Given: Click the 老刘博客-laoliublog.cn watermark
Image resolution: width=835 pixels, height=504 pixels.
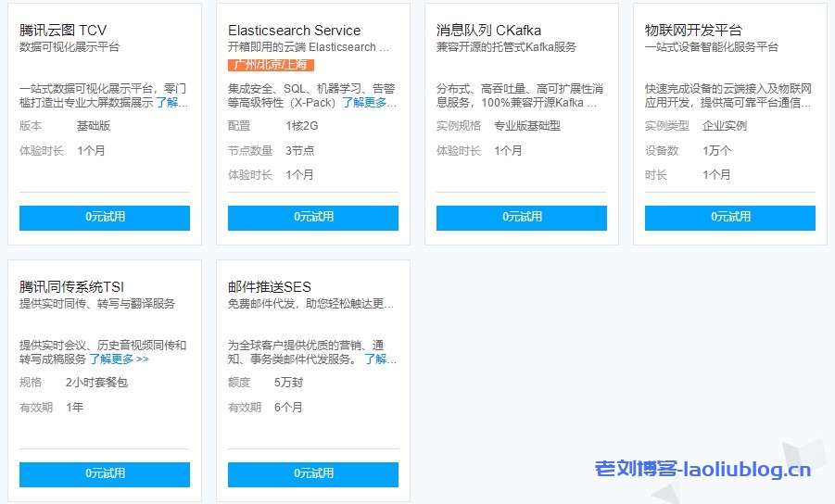Looking at the screenshot, I should (702, 470).
